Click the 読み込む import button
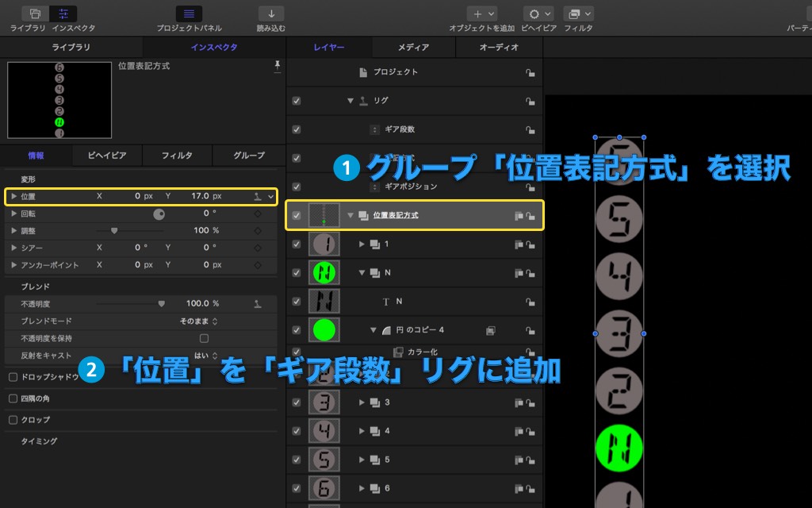 [x=271, y=14]
